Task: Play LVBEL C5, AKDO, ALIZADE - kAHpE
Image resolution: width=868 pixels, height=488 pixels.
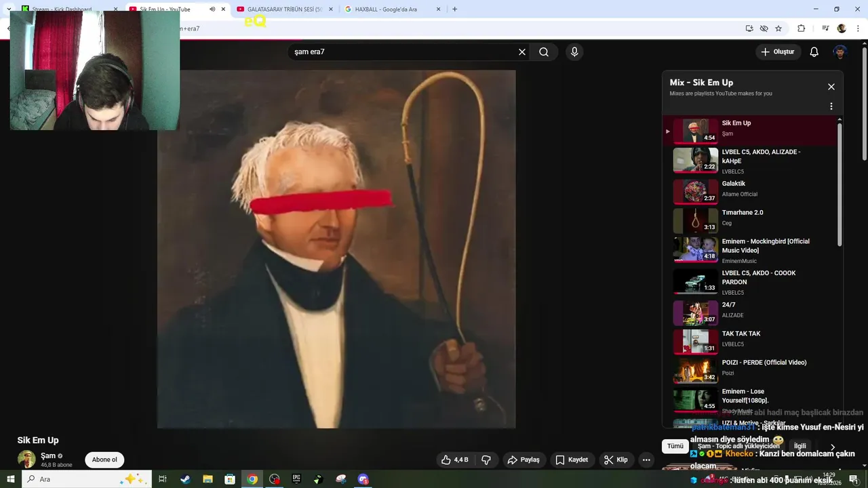Action: tap(750, 161)
